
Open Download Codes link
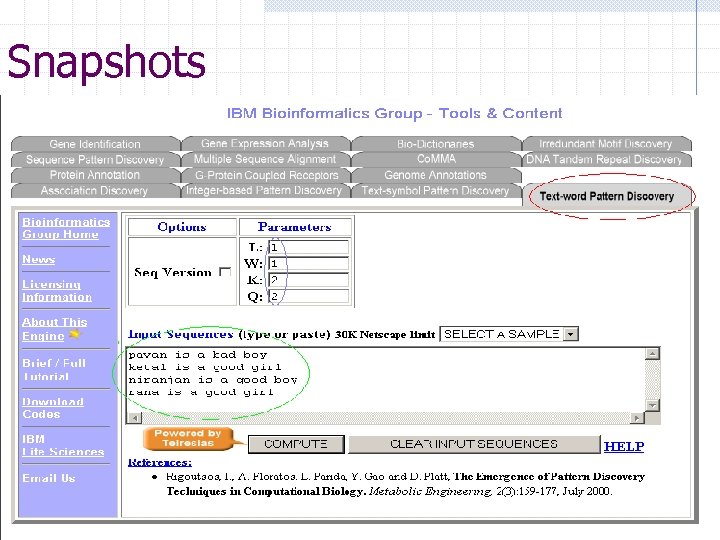(53, 408)
